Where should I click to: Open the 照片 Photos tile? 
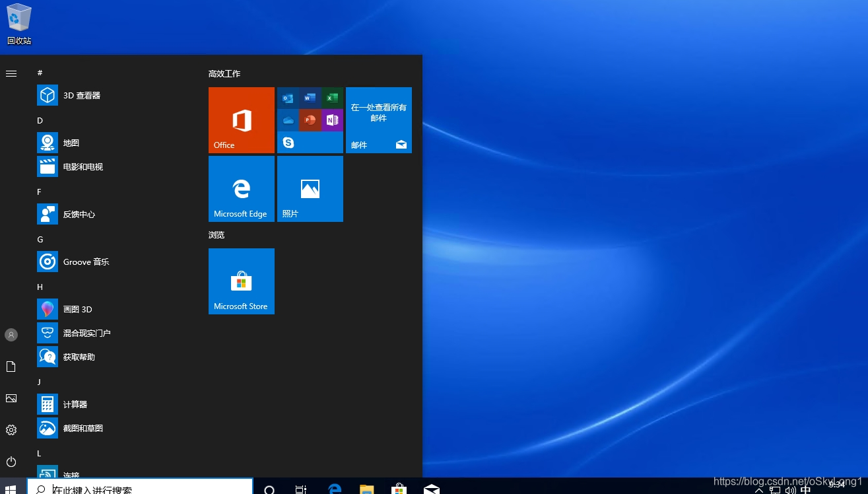tap(310, 189)
